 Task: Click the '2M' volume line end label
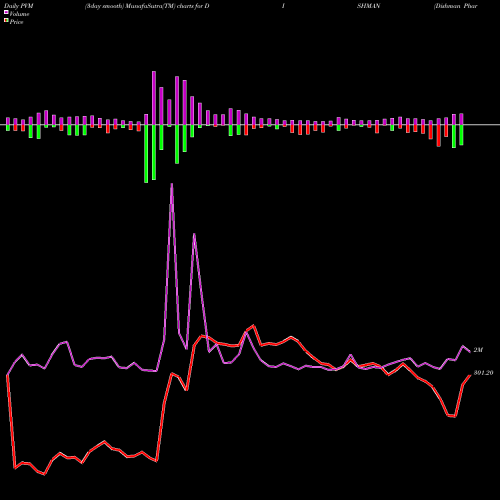(478, 350)
